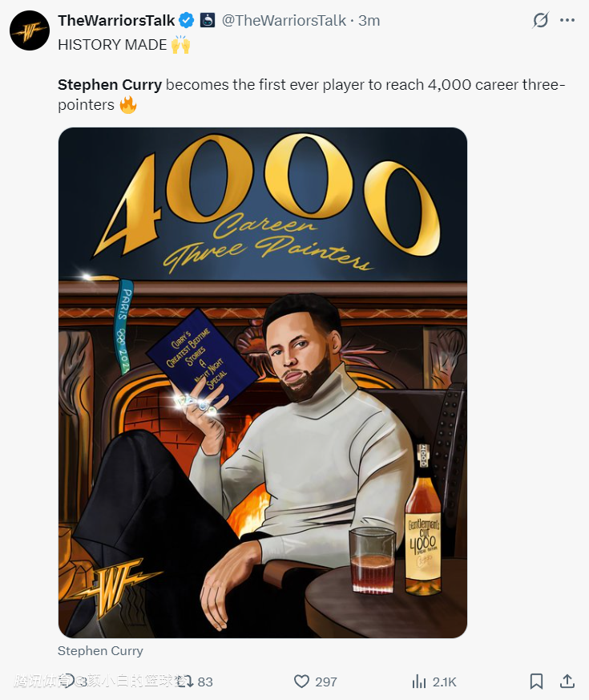
Task: Open the Grok explain-post icon
Action: [540, 21]
